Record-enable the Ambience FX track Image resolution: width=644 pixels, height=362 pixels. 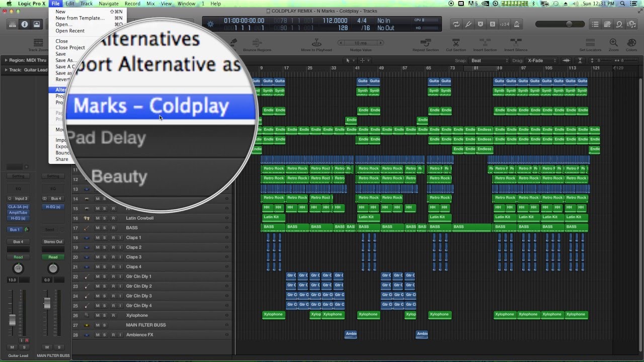coord(113,335)
